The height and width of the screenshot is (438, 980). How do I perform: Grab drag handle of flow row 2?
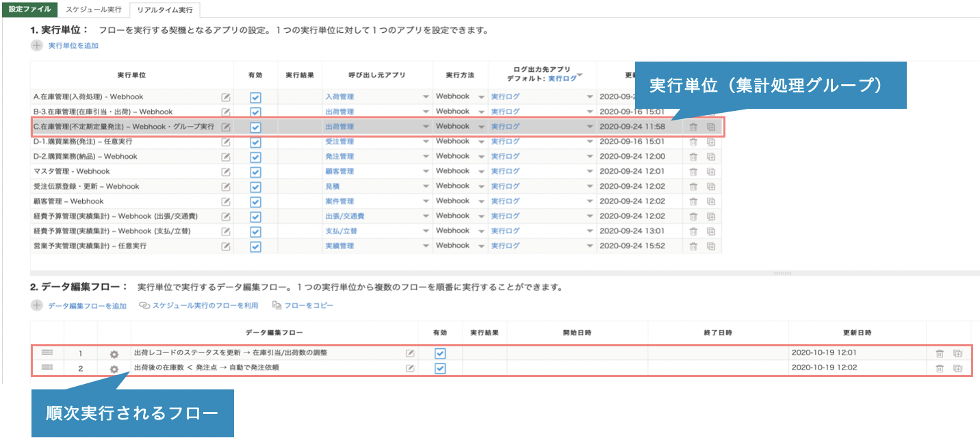pos(47,368)
